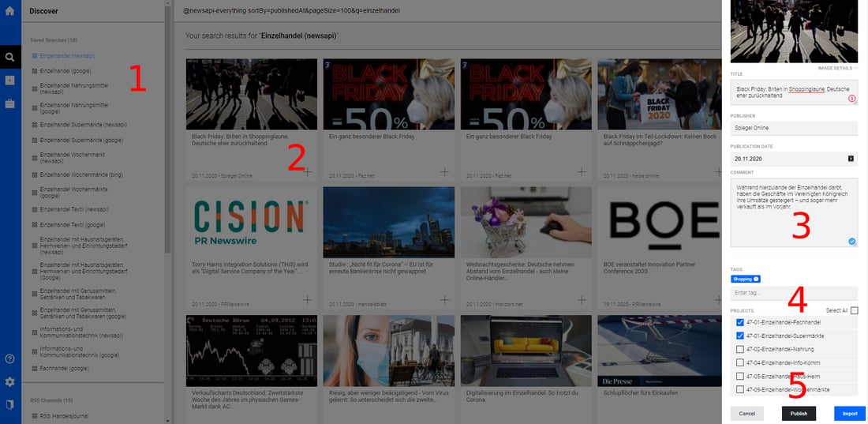Click the Publication Date field 20.11.2020
Viewport: 868px width, 424px height.
tap(794, 159)
